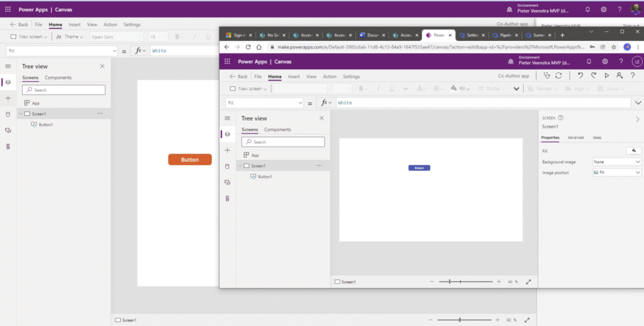Click Back in front window's menu bar
The width and height of the screenshot is (644, 326).
(238, 76)
